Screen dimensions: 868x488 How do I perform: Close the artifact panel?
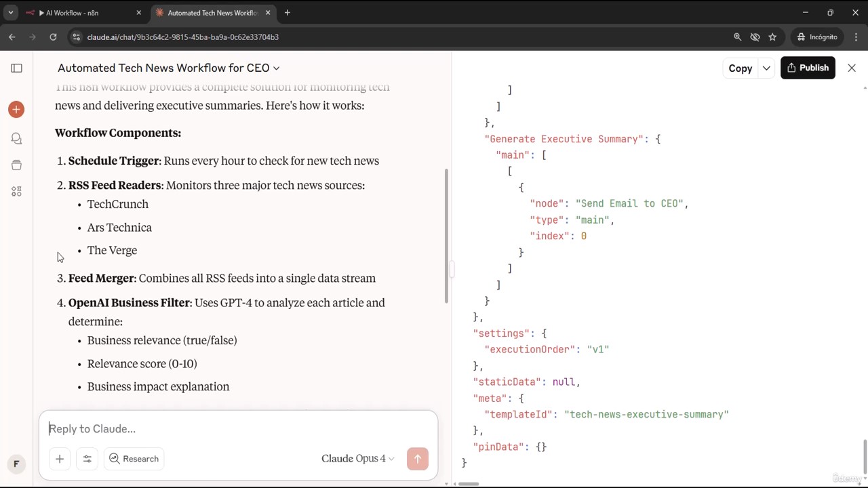pos(852,68)
